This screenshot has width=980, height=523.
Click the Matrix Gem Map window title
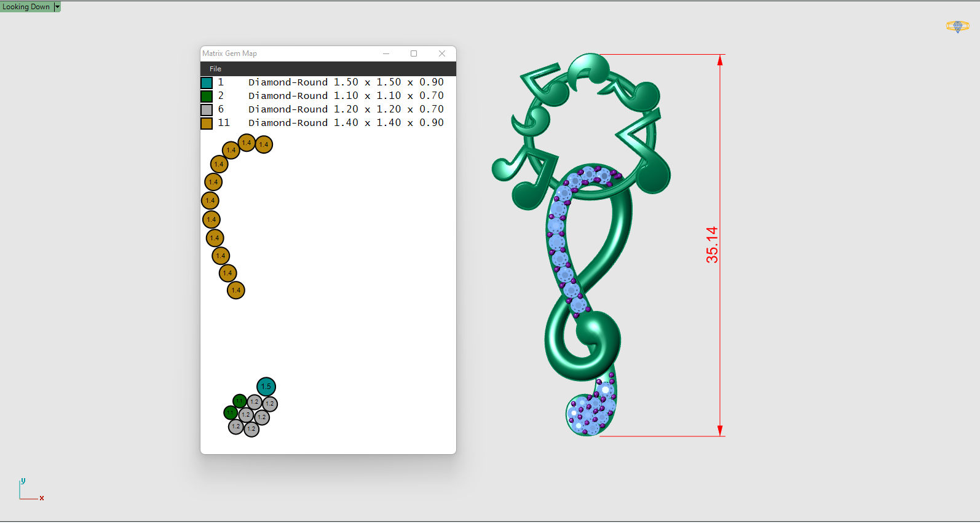point(230,53)
